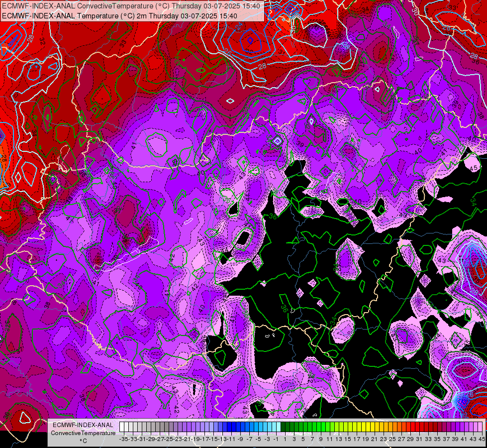Select the legend value -9

(240, 439)
